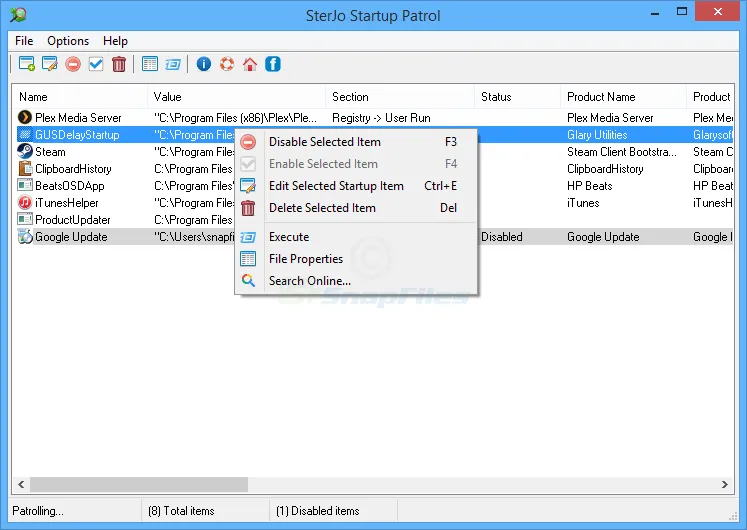Screen dimensions: 747x530
Task: Maximize the SterJo Startup Patrol window
Action: (x=682, y=12)
